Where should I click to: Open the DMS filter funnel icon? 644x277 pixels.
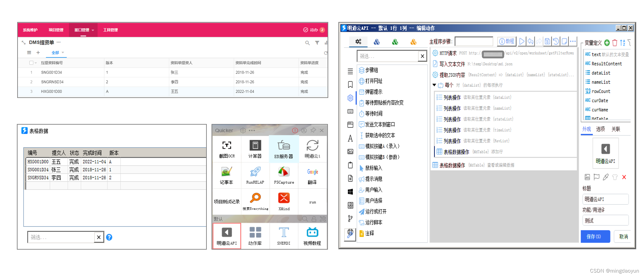[317, 43]
